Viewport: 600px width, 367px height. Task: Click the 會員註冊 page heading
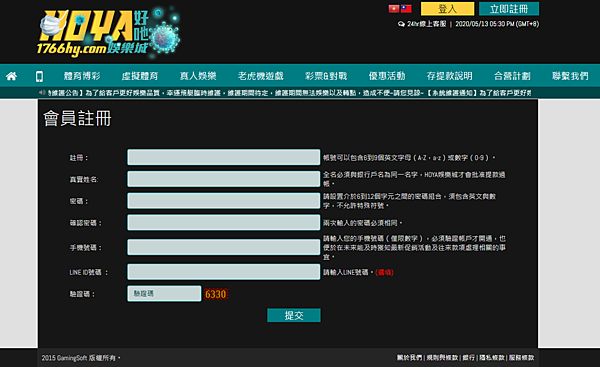77,118
